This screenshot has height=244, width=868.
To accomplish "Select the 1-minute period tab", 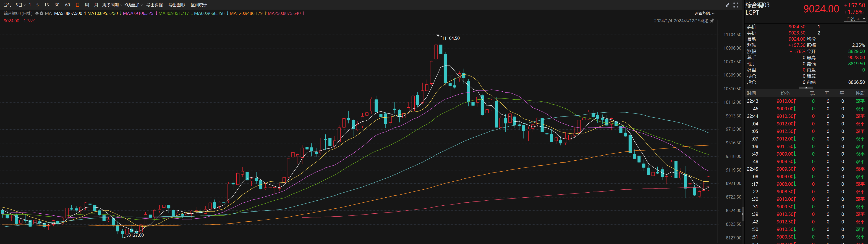I will point(30,5).
